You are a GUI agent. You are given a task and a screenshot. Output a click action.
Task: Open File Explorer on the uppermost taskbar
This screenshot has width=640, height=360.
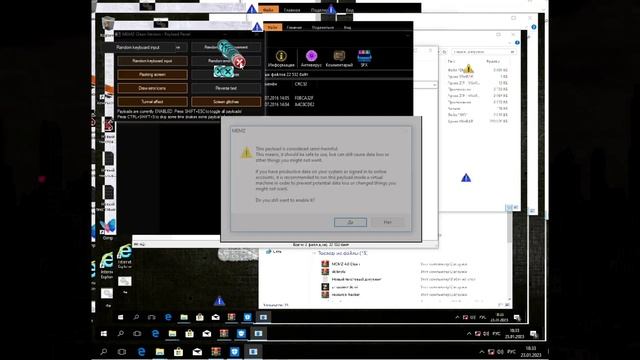(184, 317)
